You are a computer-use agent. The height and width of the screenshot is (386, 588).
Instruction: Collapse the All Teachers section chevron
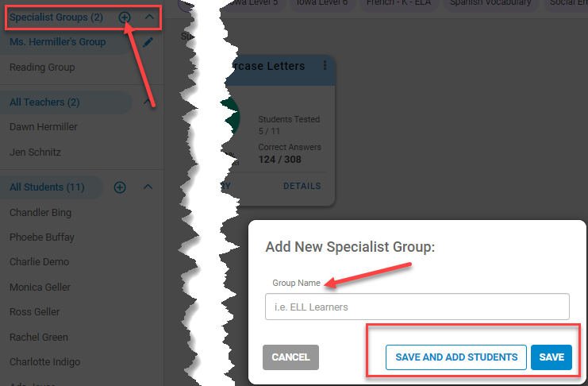point(147,102)
